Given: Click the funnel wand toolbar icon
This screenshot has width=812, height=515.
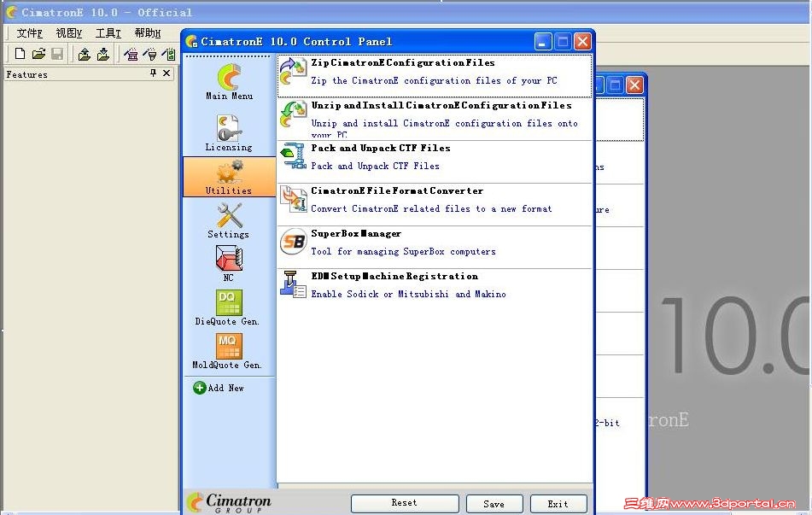Looking at the screenshot, I should [150, 54].
